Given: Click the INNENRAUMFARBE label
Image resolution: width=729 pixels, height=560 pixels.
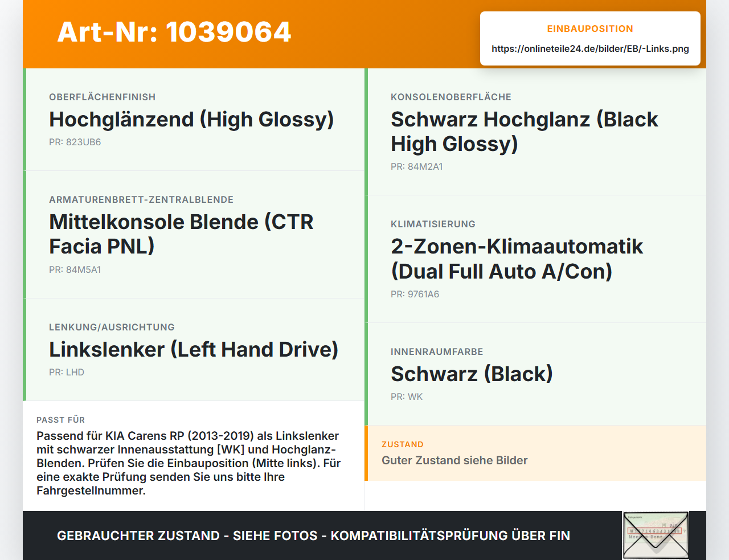Looking at the screenshot, I should tap(437, 351).
